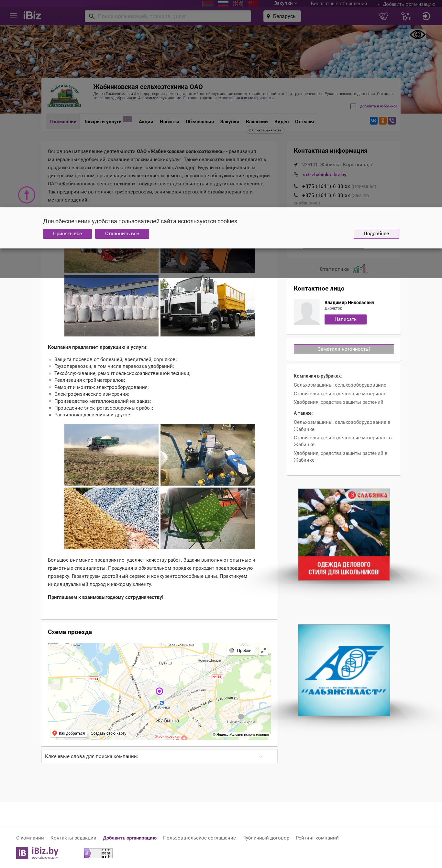Reveal phone number for Приемная
Screen dimensions: 442x868
coord(326,186)
